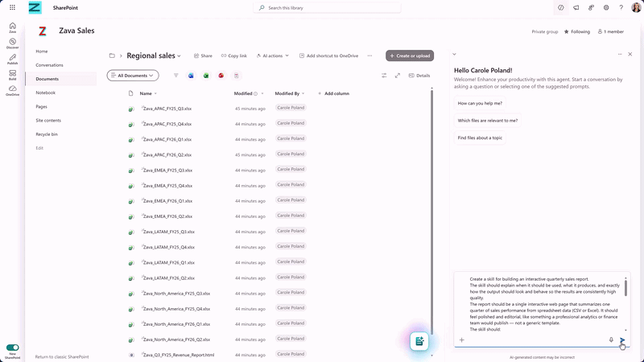
Task: Click the Create or upload button
Action: click(x=410, y=56)
